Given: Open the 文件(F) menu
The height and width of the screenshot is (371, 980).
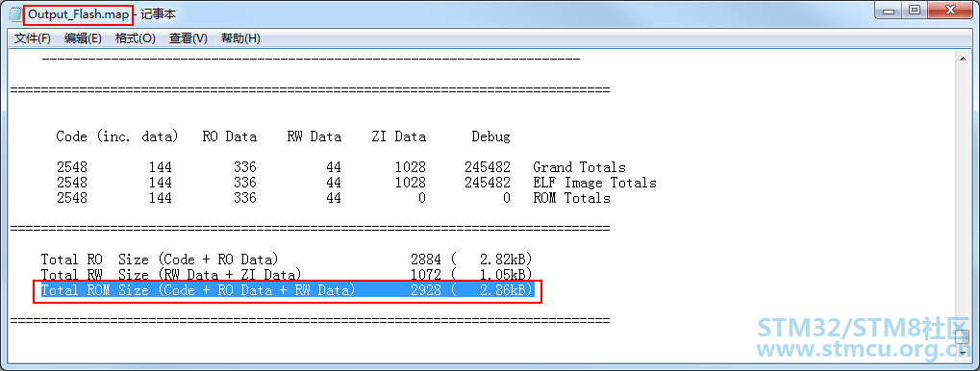Looking at the screenshot, I should [33, 38].
